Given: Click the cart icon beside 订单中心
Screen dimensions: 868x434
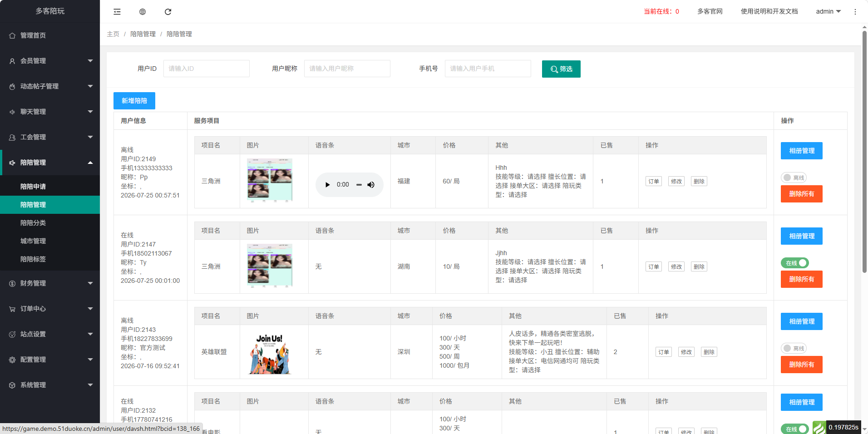Looking at the screenshot, I should pos(12,309).
